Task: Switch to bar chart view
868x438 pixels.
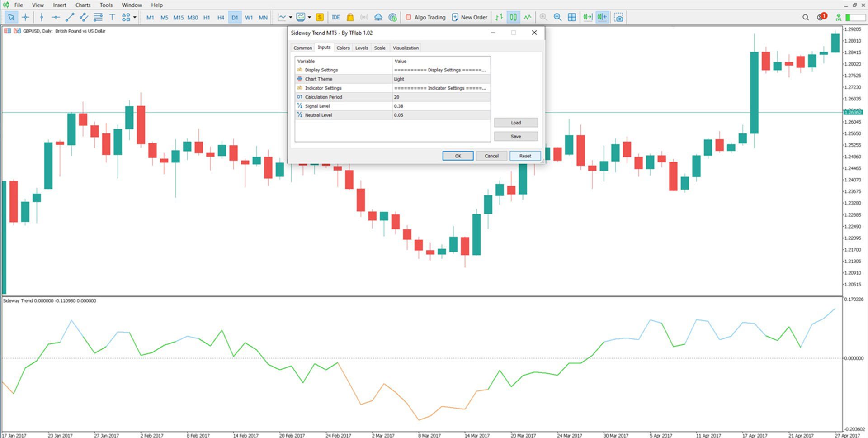Action: coord(499,17)
